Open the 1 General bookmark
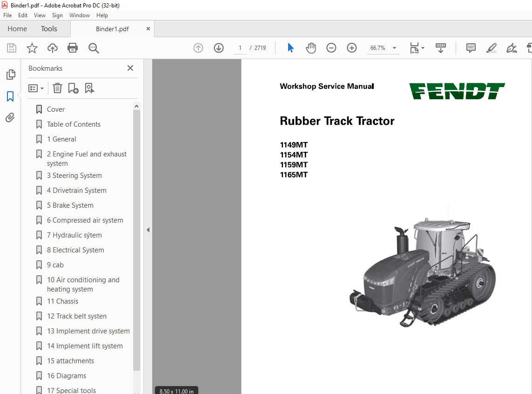 61,139
